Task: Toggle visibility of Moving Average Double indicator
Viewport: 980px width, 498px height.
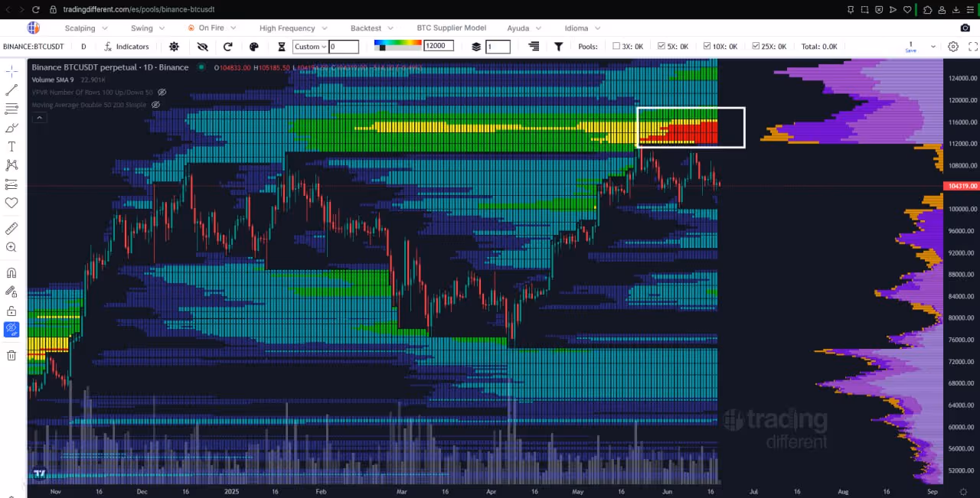Action: (155, 104)
